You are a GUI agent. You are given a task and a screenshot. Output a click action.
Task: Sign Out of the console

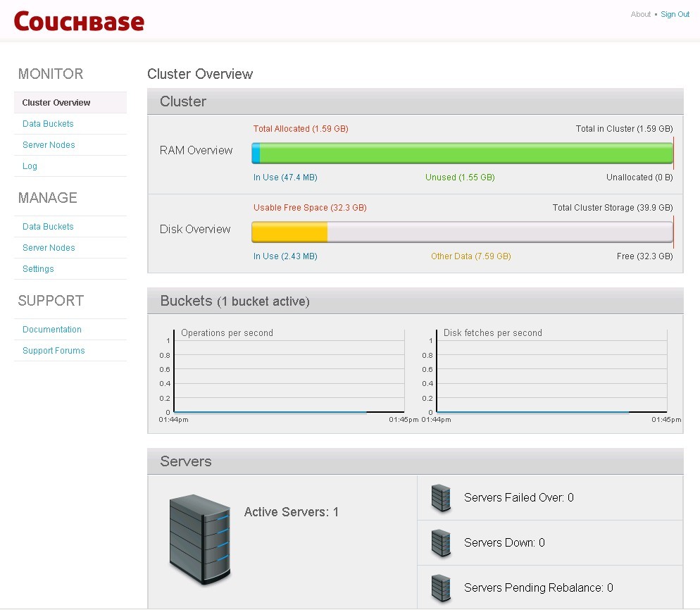click(x=675, y=14)
